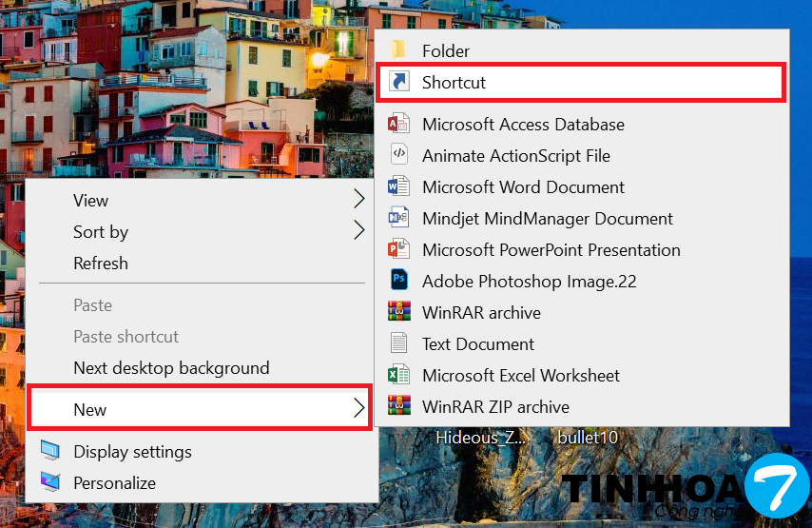Select WinRAR archive in New submenu
This screenshot has width=812, height=528.
pyautogui.click(x=481, y=313)
